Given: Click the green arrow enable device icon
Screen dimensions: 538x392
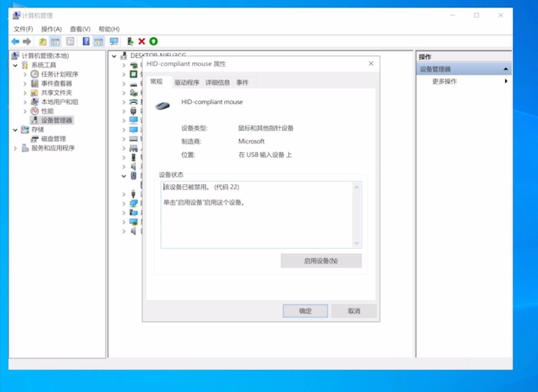Looking at the screenshot, I should click(x=153, y=42).
